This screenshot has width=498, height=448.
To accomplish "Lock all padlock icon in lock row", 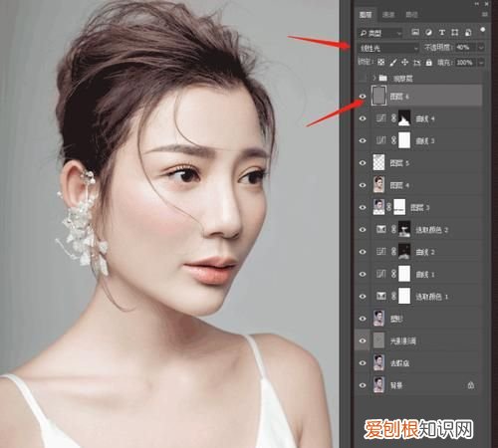I will click(429, 62).
